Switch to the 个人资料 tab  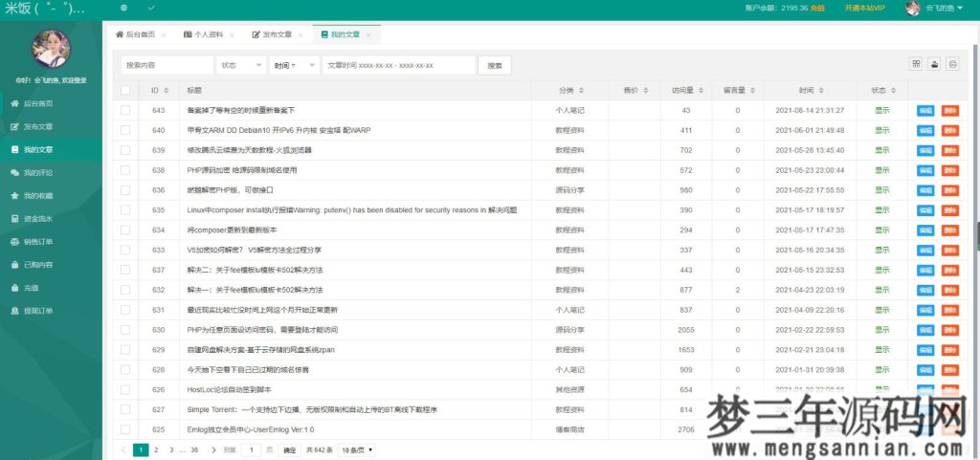[x=204, y=35]
